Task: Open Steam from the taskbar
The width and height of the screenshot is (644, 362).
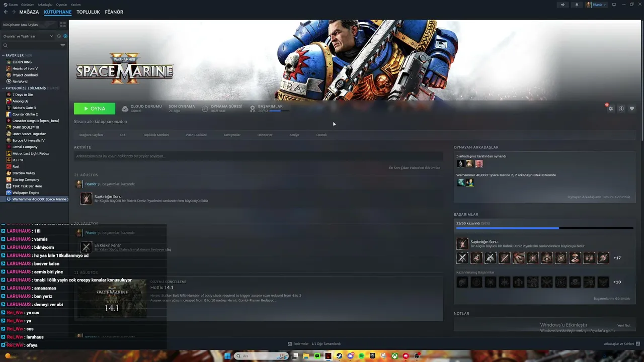Action: point(340,356)
